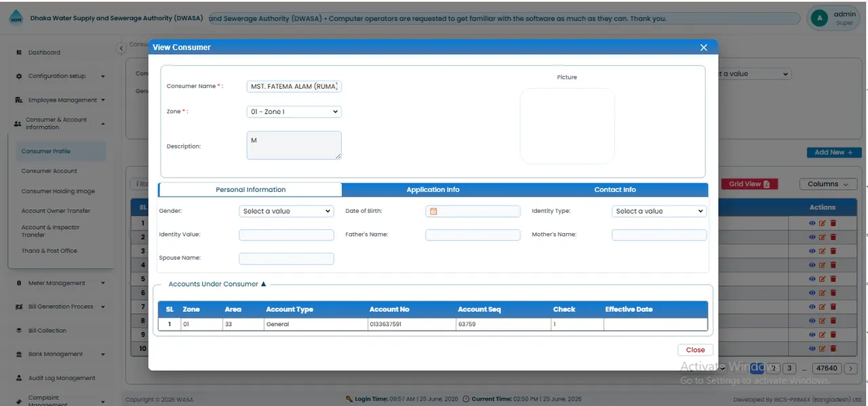Close the View Consumer dialog with X
868x406 pixels.
coord(703,47)
